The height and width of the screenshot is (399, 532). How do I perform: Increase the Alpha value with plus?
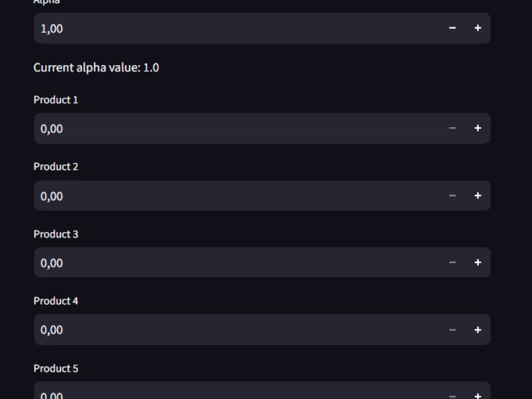click(x=477, y=28)
